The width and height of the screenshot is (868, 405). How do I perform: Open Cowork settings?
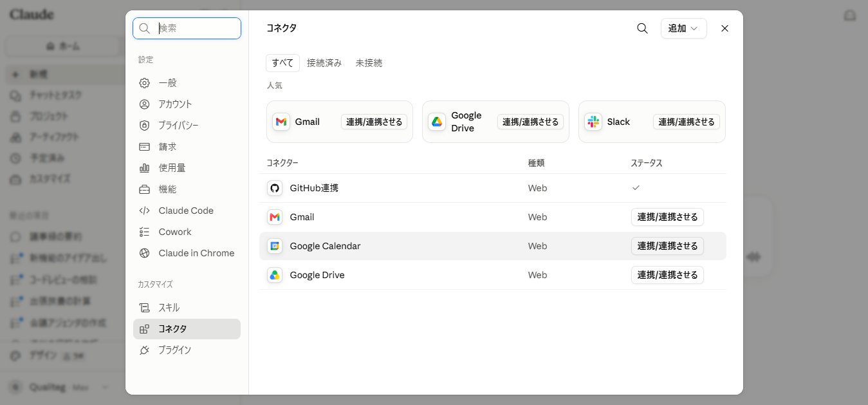coord(187,232)
